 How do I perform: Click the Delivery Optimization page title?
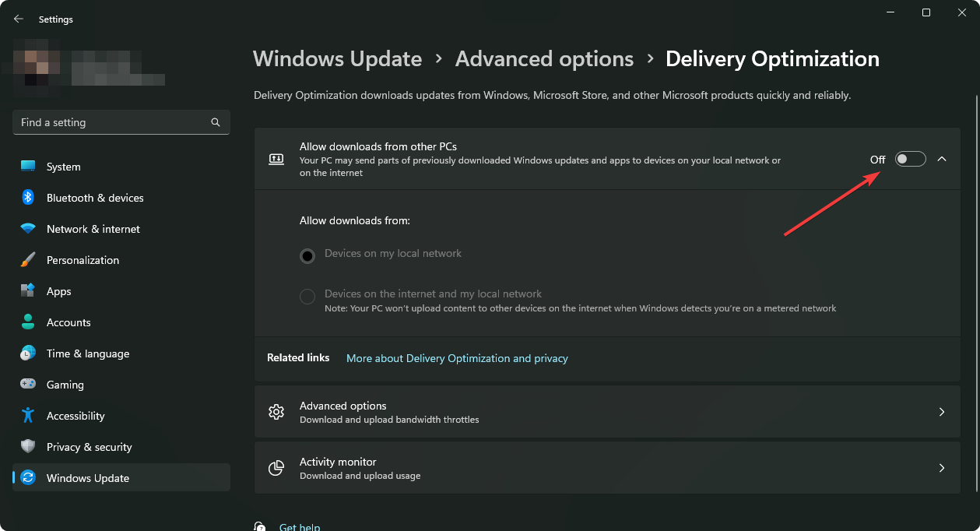773,59
